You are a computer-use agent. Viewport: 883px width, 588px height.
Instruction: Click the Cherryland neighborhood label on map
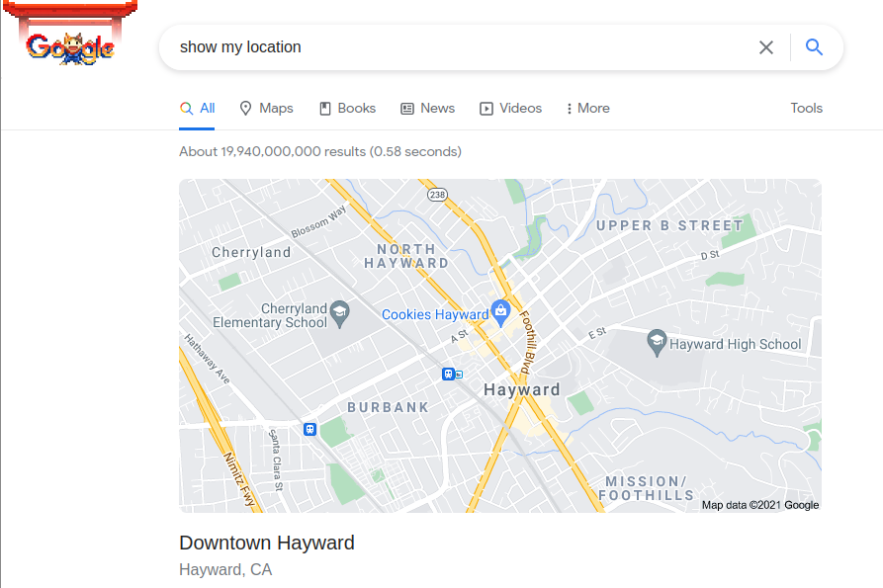251,252
